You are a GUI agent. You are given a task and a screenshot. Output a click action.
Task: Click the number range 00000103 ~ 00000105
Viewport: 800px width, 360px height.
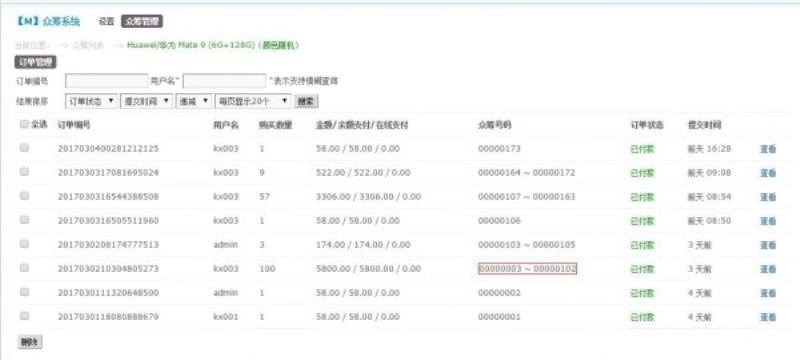[x=527, y=245]
